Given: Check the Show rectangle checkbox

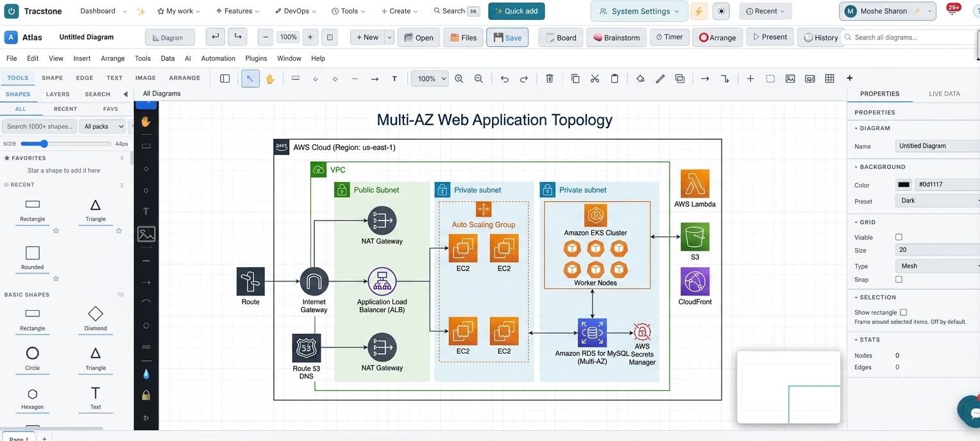Looking at the screenshot, I should (903, 312).
